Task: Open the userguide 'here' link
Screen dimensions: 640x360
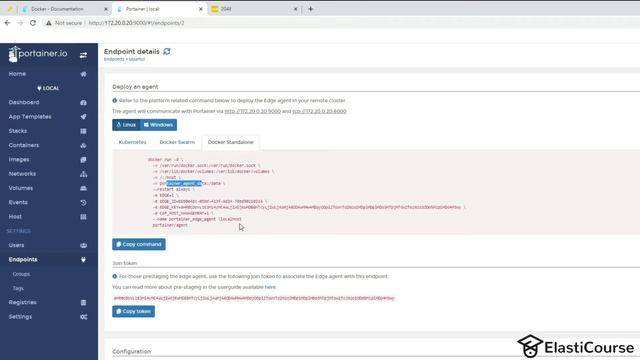Action: point(270,287)
